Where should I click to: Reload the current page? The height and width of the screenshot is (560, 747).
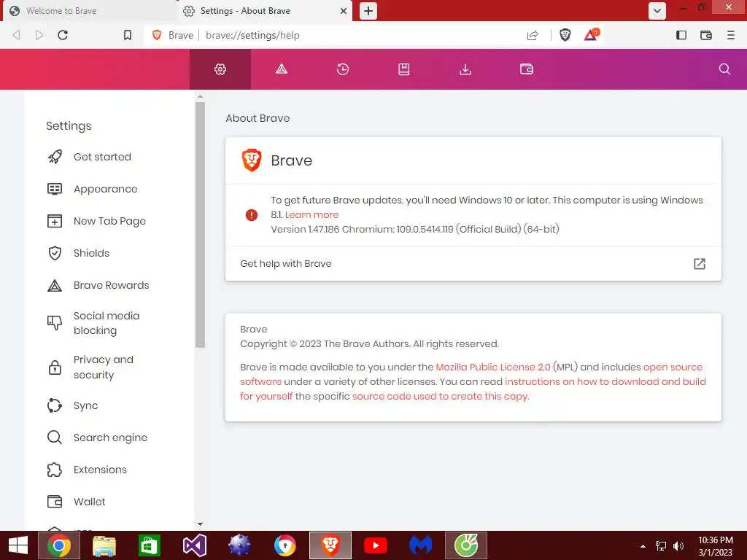click(x=63, y=35)
